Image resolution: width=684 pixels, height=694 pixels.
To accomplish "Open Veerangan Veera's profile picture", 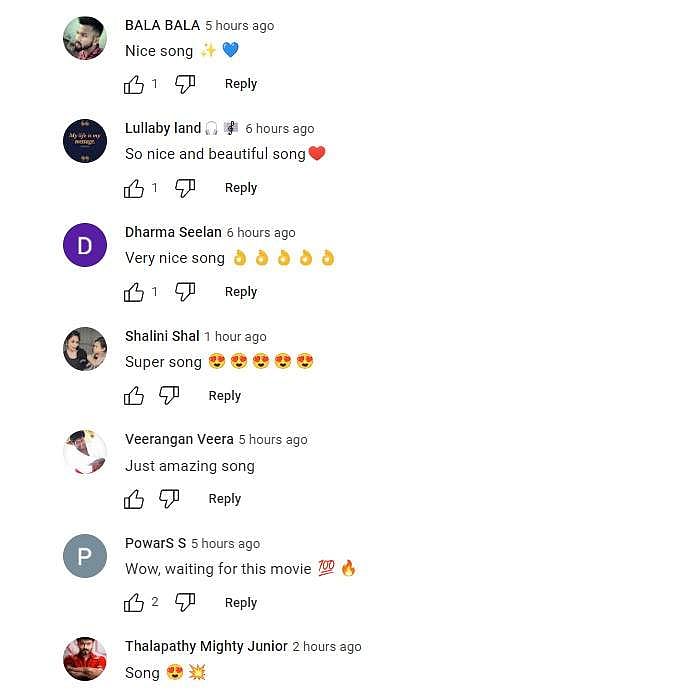I will point(85,452).
